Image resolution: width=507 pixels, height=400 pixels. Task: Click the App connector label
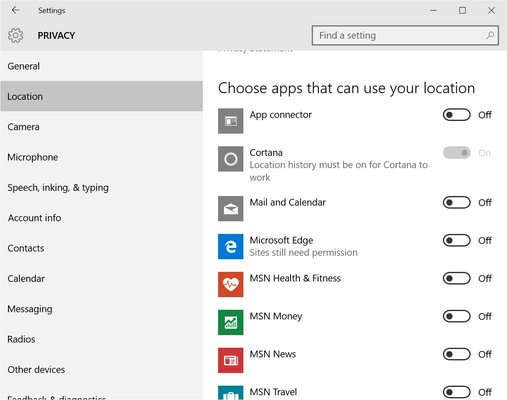click(281, 115)
